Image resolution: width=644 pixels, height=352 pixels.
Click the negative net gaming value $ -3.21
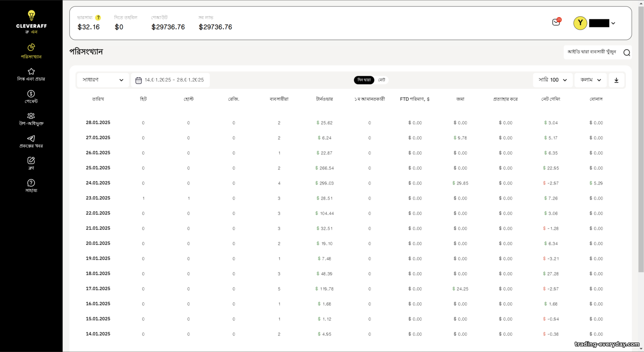click(x=551, y=259)
